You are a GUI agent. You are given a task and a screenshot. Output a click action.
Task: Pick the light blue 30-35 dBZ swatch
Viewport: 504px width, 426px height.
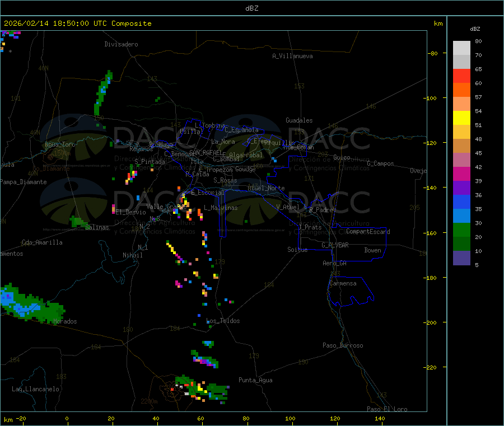461,216
